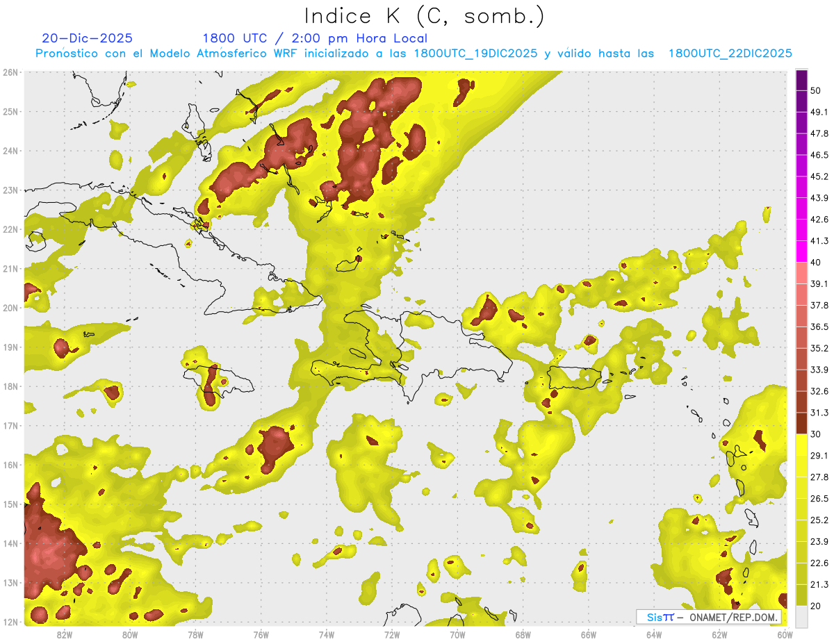Click the color bar value "26.5"
Screen dimensions: 834x644
(819, 498)
